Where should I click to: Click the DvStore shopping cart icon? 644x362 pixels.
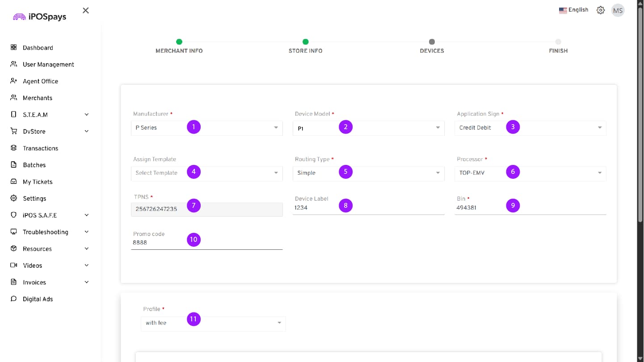pyautogui.click(x=13, y=131)
